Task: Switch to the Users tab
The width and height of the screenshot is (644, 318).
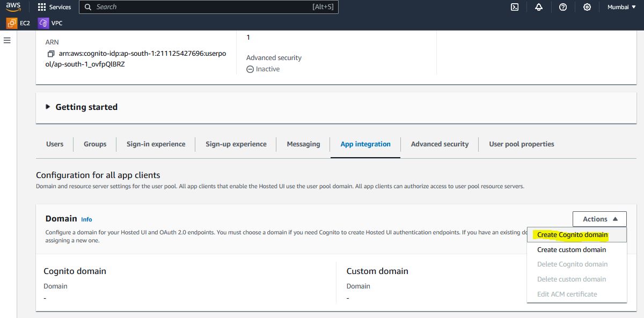Action: (55, 144)
